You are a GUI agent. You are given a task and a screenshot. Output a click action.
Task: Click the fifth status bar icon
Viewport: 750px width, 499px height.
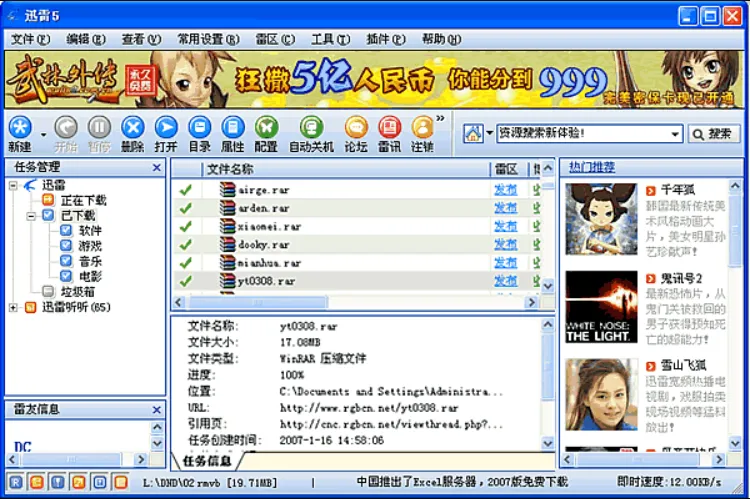(99, 482)
